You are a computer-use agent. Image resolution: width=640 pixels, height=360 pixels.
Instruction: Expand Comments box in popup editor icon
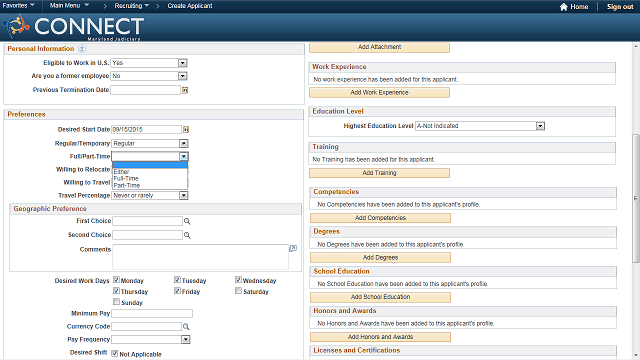[293, 248]
